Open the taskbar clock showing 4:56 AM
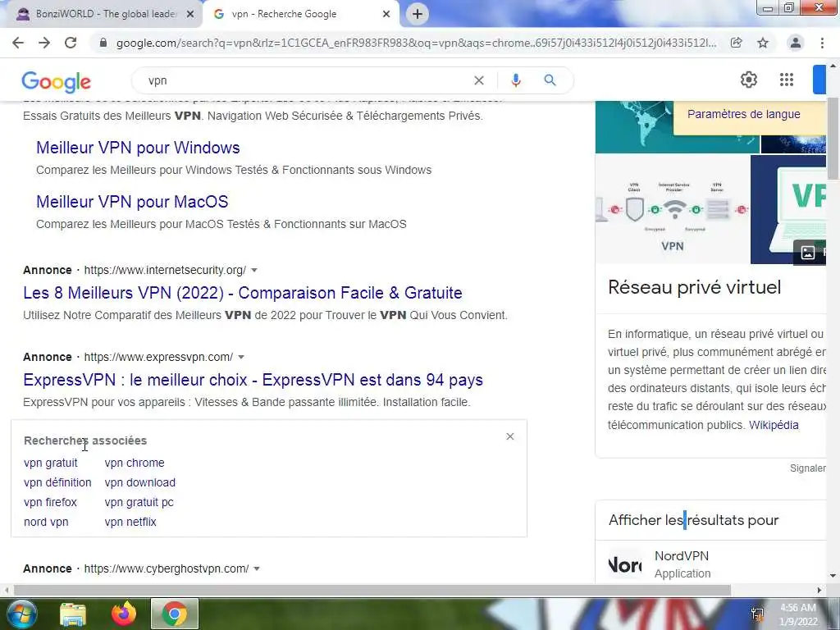Screen dimensions: 840x630 click(x=798, y=614)
